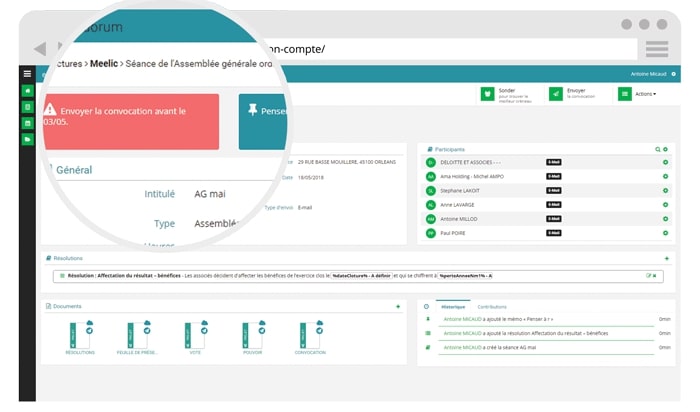Add a new resolution with plus icon
The image size is (700, 412).
click(666, 258)
